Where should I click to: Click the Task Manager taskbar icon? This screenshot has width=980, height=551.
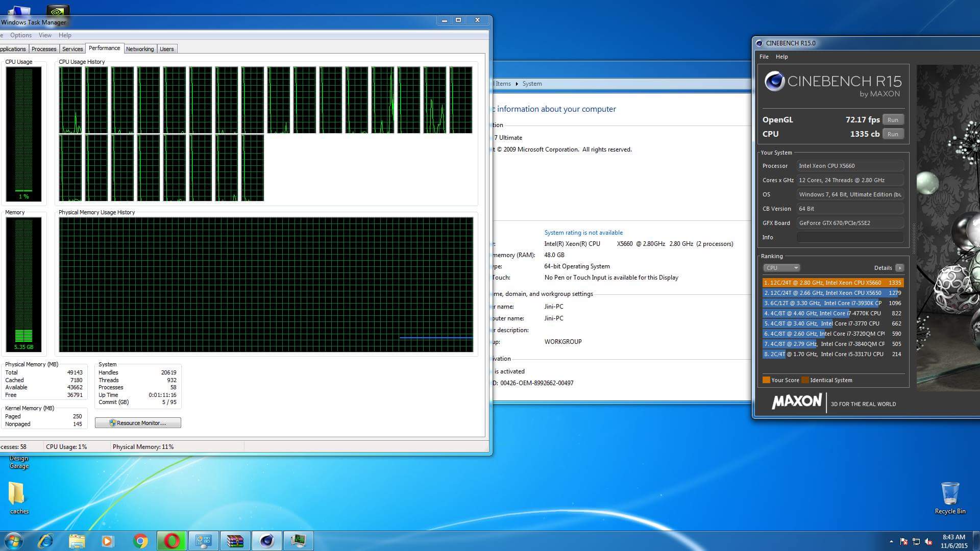[x=298, y=540]
